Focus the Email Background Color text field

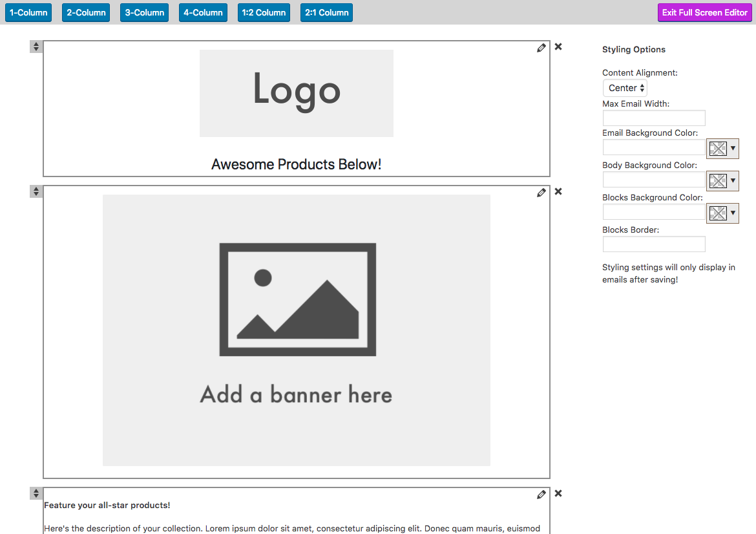tap(654, 147)
